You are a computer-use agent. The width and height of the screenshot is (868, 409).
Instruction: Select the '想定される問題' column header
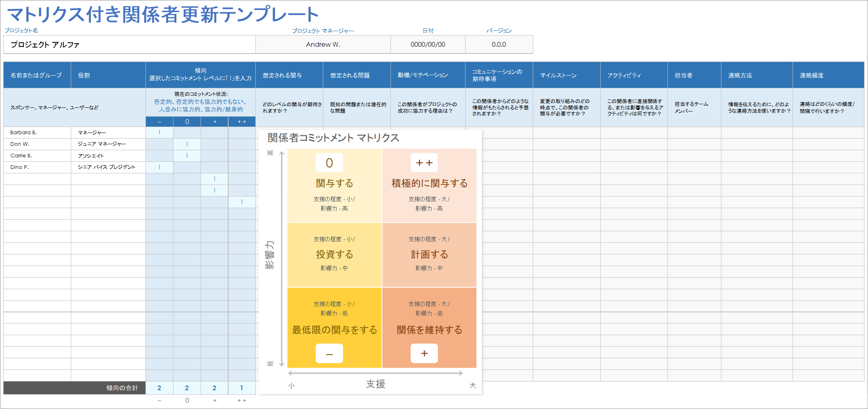357,75
